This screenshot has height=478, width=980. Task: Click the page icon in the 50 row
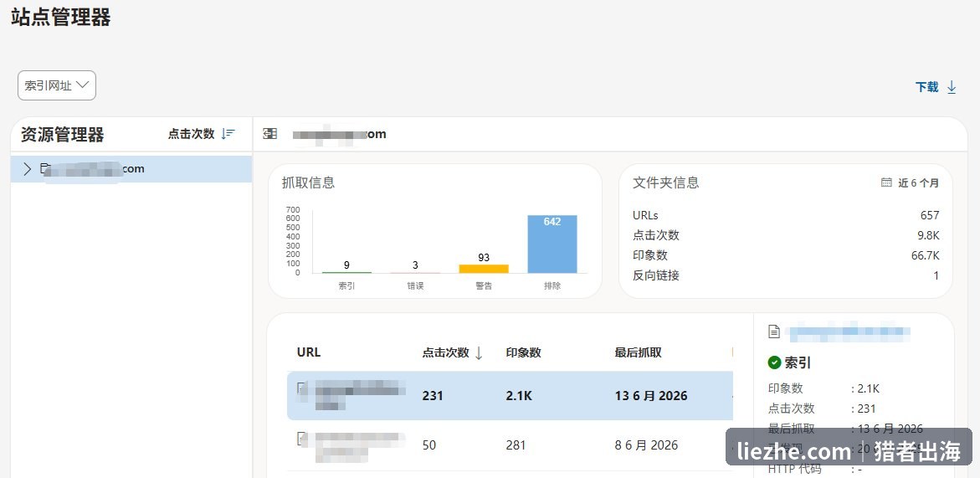[x=302, y=438]
